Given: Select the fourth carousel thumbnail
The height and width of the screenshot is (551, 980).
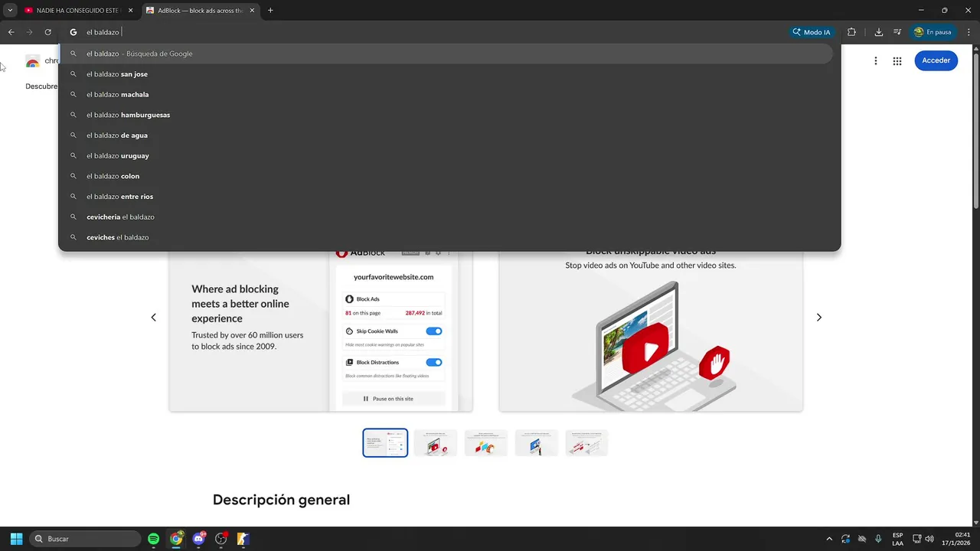Looking at the screenshot, I should point(537,443).
